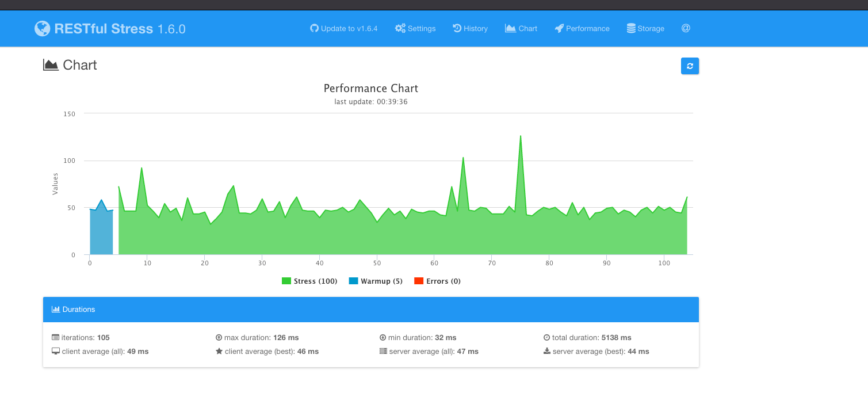Open the Performance page
The height and width of the screenshot is (408, 868).
point(582,28)
